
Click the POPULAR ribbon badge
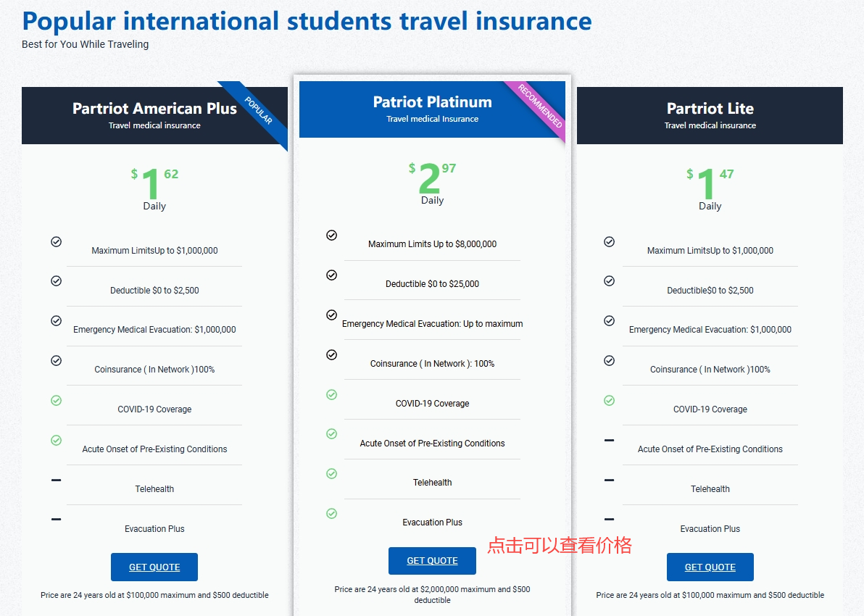(259, 110)
